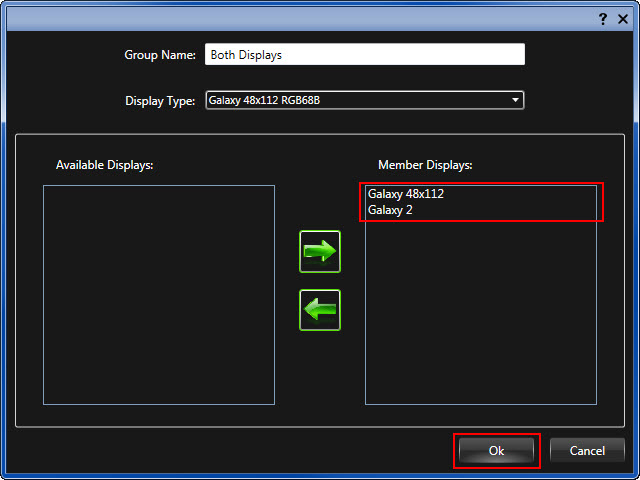
Task: Close the group dialog with the X
Action: [622, 19]
